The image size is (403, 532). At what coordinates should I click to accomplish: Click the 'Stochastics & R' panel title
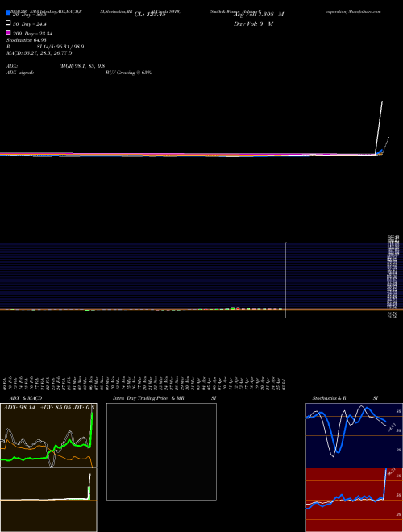(x=329, y=398)
